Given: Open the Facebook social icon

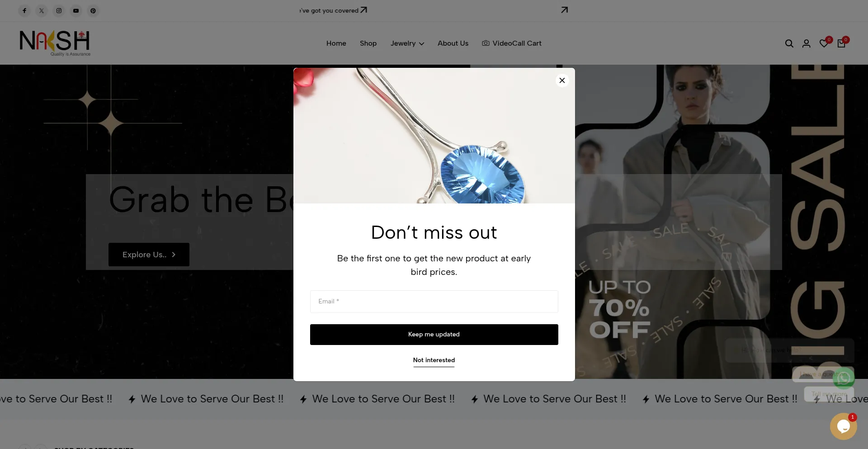Looking at the screenshot, I should pyautogui.click(x=24, y=10).
